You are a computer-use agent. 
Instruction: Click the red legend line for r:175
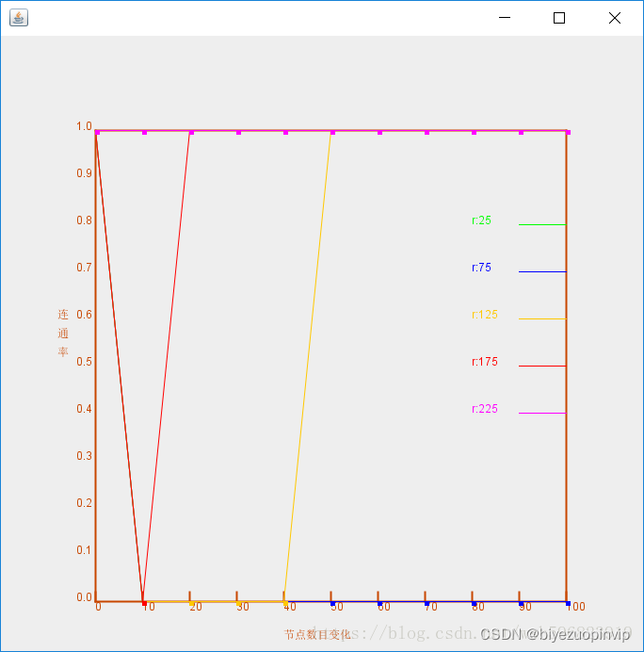click(542, 366)
